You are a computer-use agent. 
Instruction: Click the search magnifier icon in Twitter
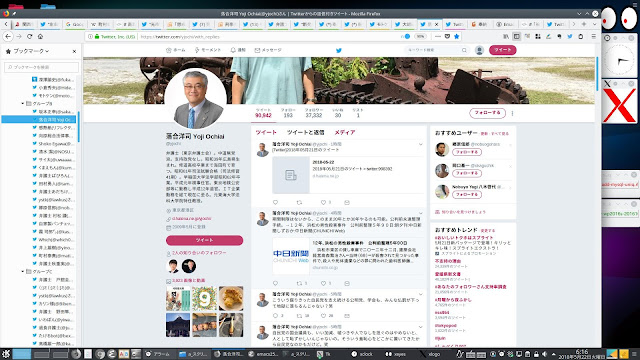(464, 50)
